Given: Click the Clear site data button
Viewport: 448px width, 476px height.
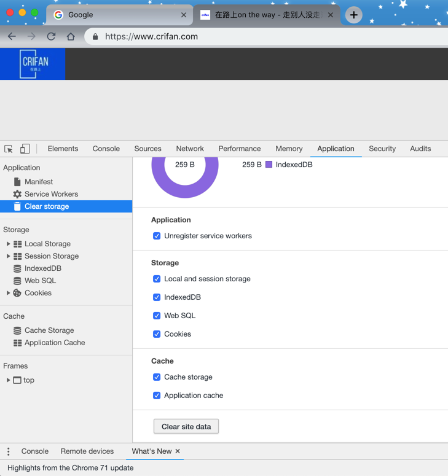Looking at the screenshot, I should coord(186,426).
